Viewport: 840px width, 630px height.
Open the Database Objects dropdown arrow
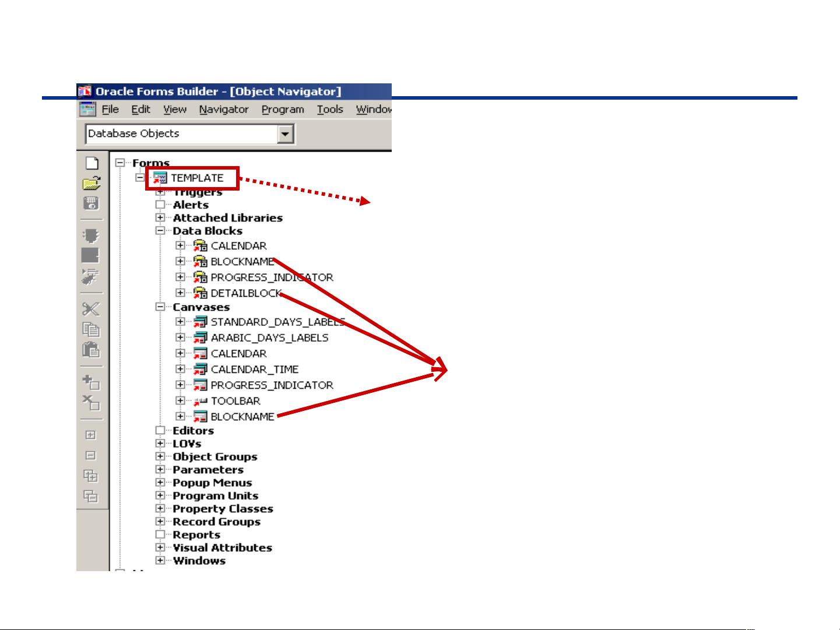285,135
